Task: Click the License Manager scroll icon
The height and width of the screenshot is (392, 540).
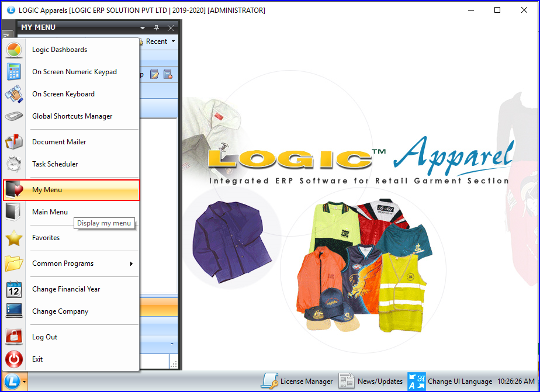Action: (x=269, y=381)
